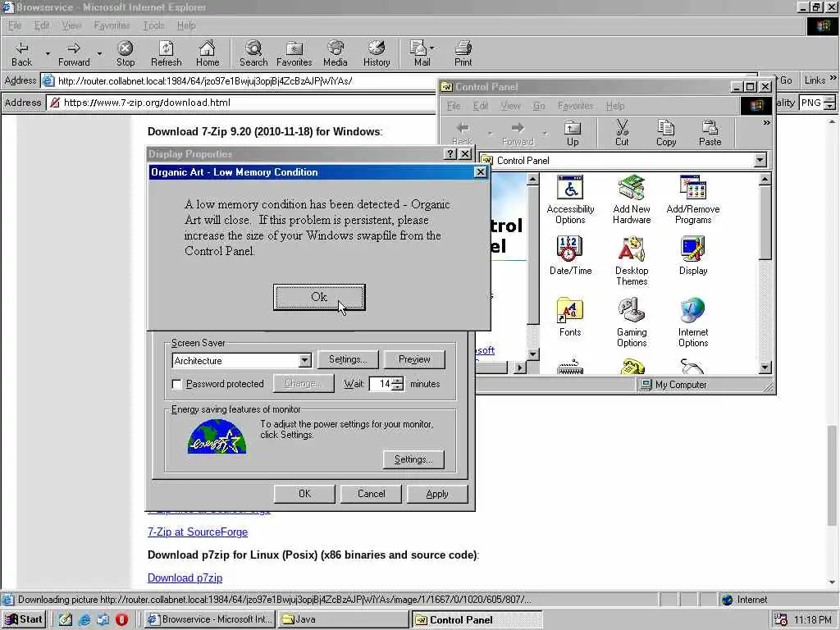Open the View menu in Internet Explorer
Screen dimensions: 840x630
coord(71,25)
